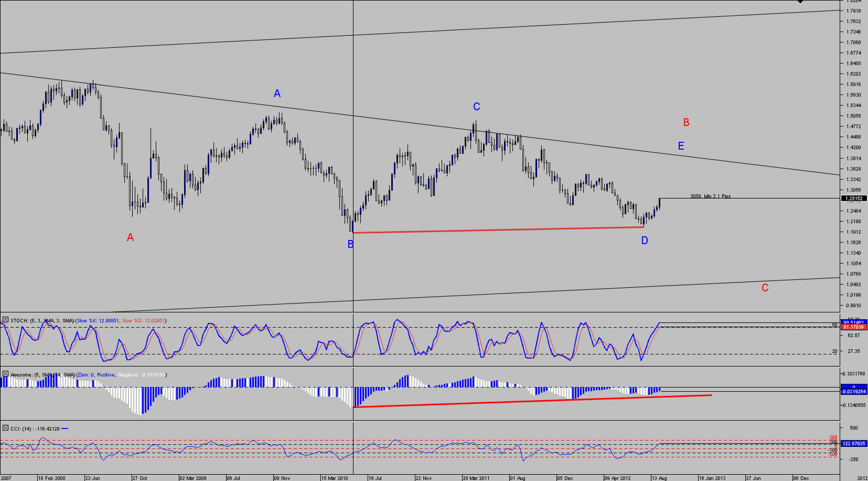Click the red stochastic value tag 81.17039
Screen dimensions: 868x481
click(854, 327)
